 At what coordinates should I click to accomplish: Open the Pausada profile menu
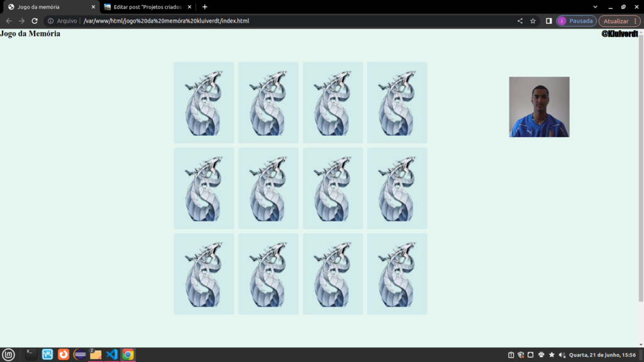point(576,21)
